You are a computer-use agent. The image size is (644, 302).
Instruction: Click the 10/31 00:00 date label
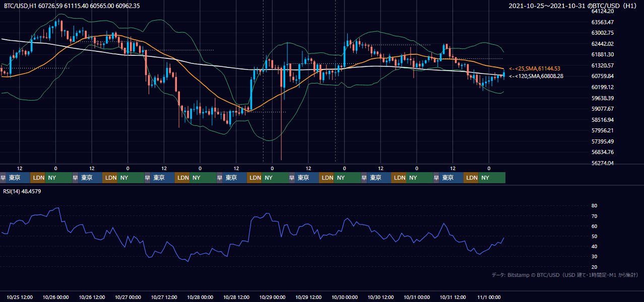tap(417, 297)
